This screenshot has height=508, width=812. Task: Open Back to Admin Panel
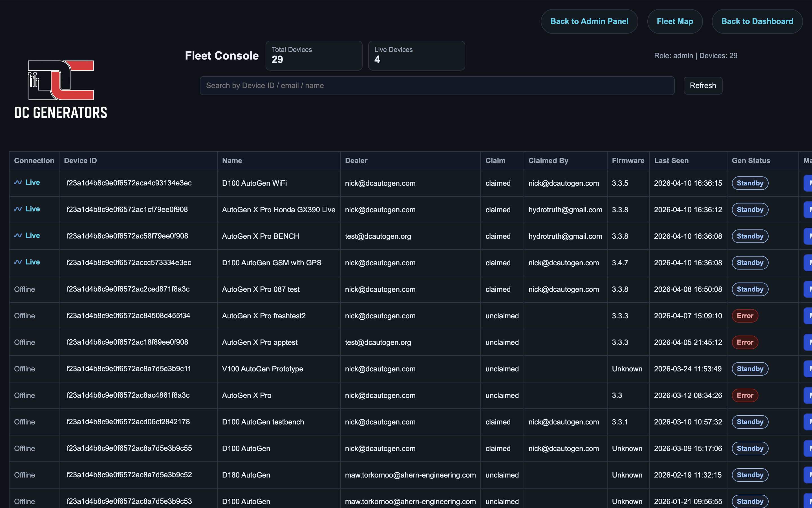589,21
